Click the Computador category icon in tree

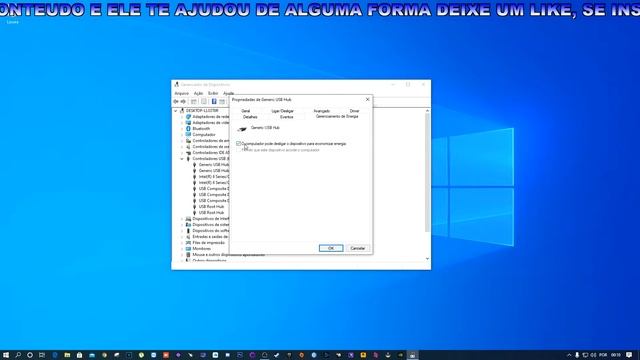[188, 134]
